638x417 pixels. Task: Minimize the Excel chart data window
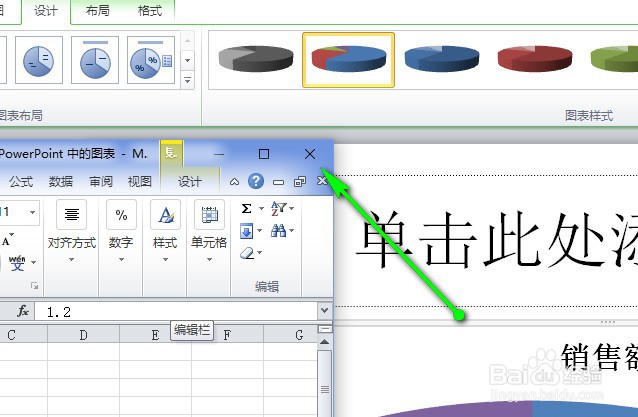[x=219, y=154]
